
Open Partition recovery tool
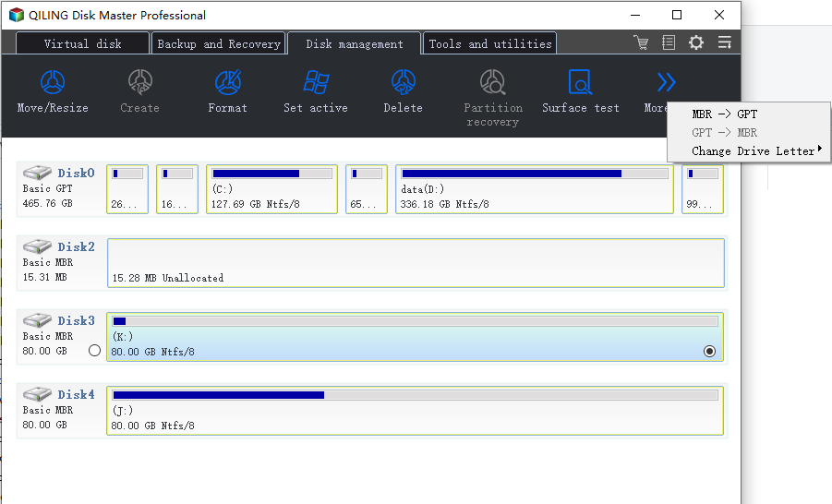pyautogui.click(x=493, y=82)
